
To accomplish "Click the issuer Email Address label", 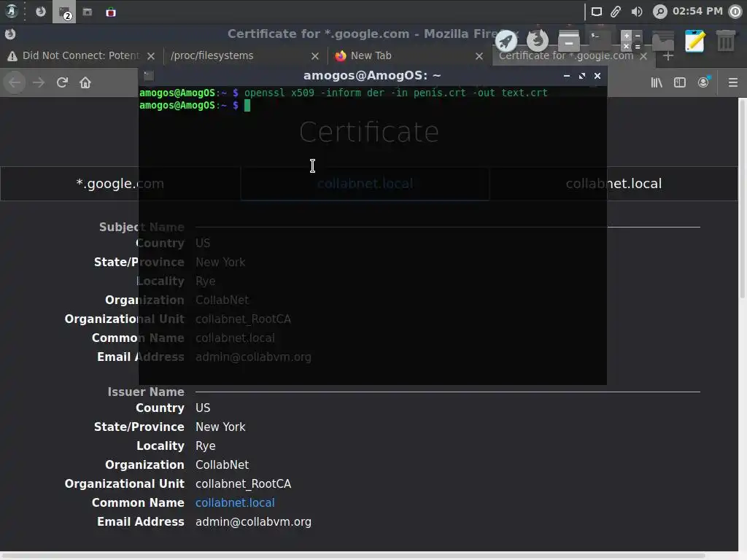I will pyautogui.click(x=141, y=521).
